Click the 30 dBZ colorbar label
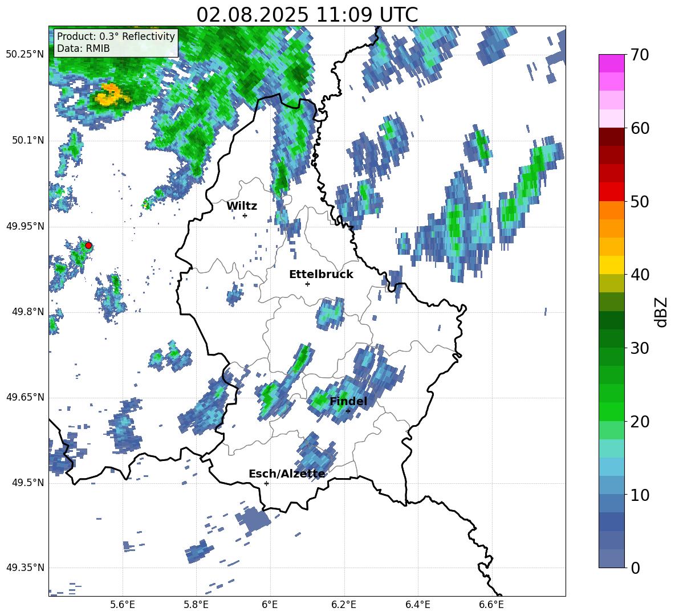675x616 pixels. tap(639, 348)
